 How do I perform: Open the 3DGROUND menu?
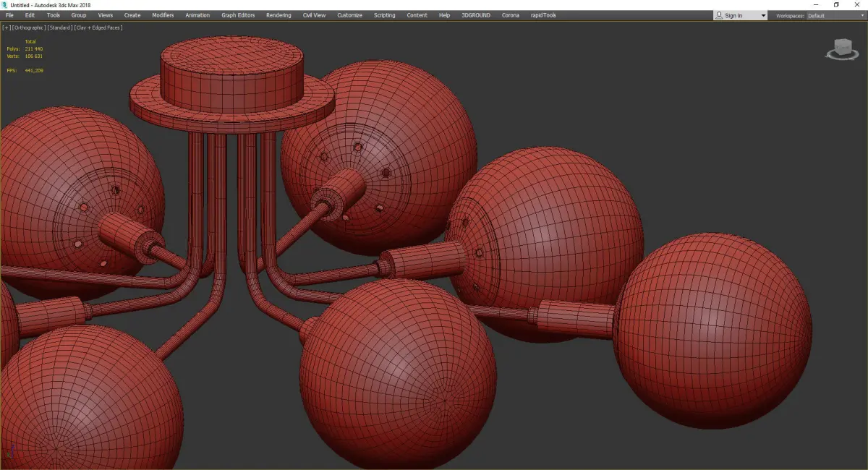[477, 15]
